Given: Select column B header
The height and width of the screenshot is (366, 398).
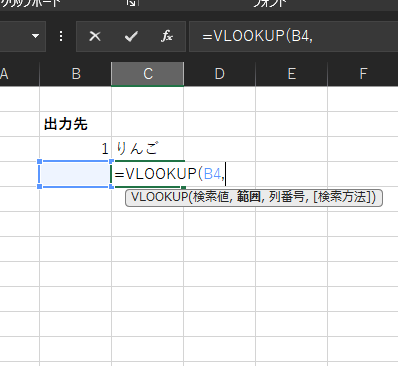Looking at the screenshot, I should click(x=76, y=74).
